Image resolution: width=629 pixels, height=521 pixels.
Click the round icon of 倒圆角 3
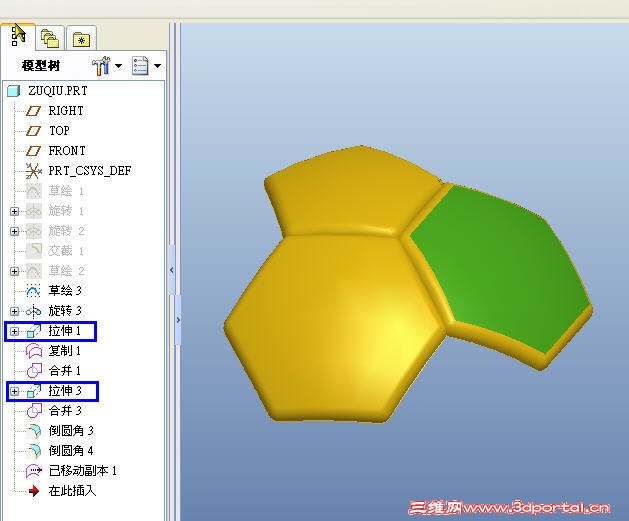click(x=34, y=431)
